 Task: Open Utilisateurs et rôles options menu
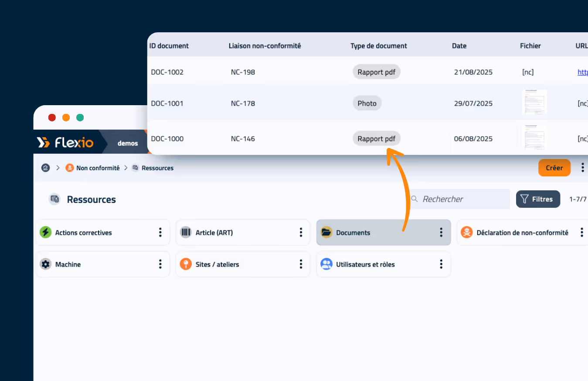[x=441, y=264]
